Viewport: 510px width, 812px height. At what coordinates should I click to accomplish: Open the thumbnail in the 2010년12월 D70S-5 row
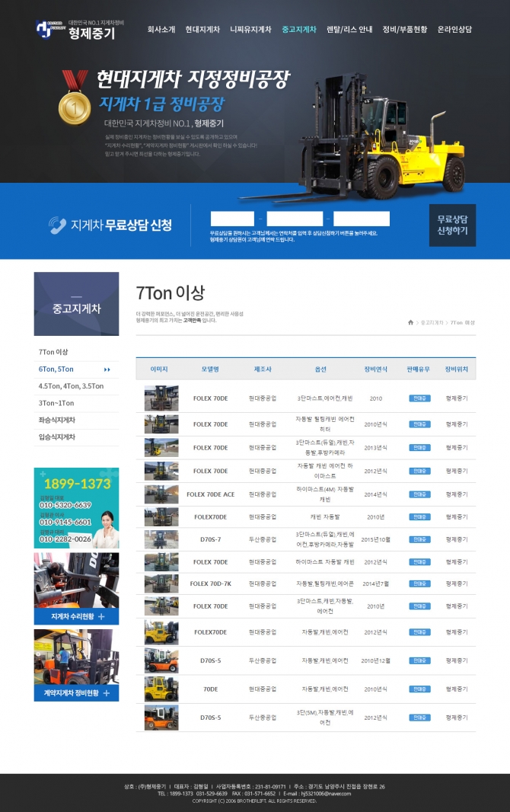161,660
